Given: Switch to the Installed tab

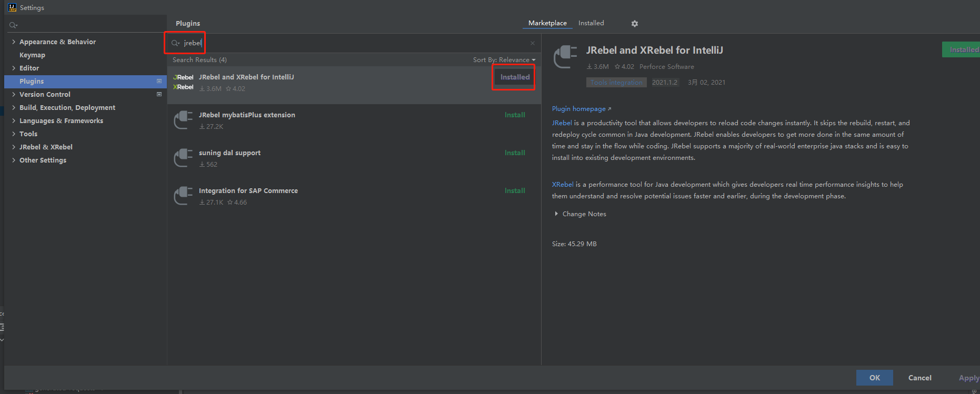Looking at the screenshot, I should point(591,23).
